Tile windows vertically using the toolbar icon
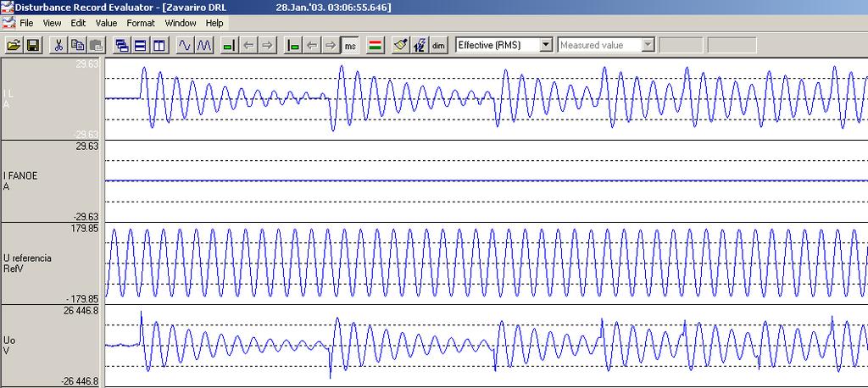 tap(159, 46)
